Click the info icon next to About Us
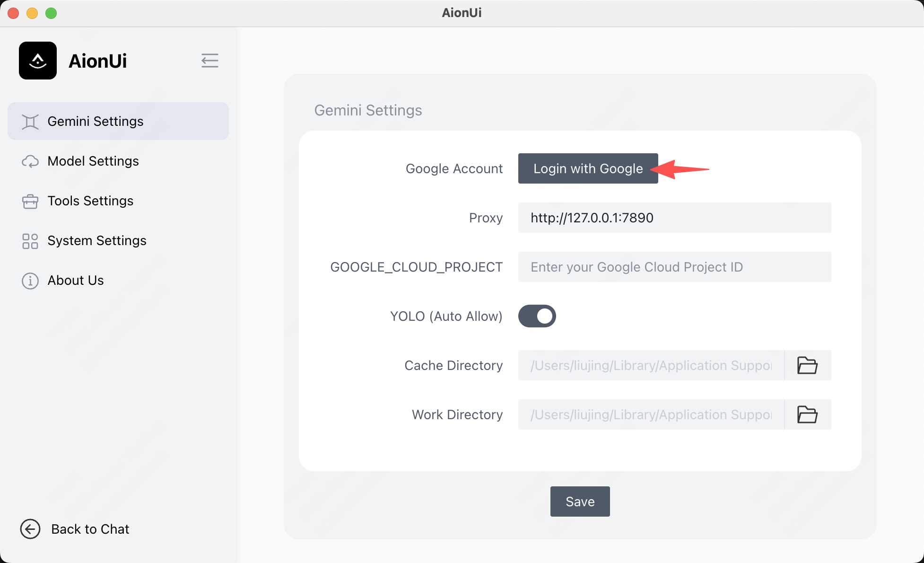 pos(30,281)
